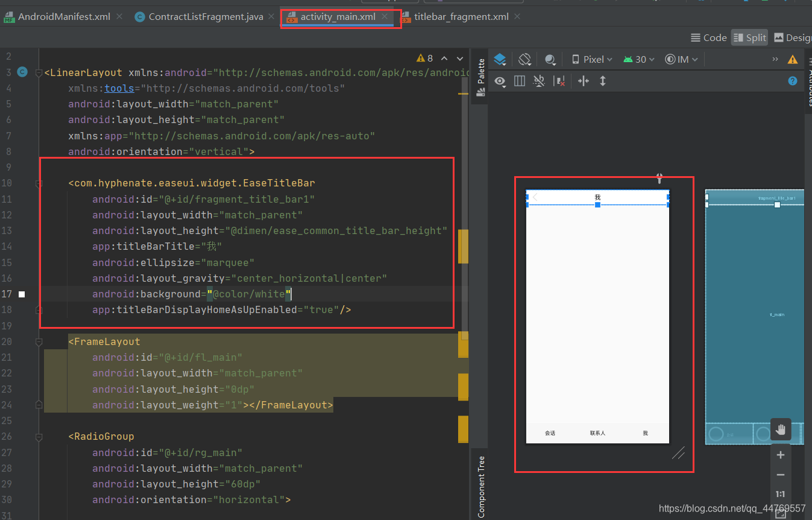Screen dimensions: 812x520
Task: Go to next highlighted error arrow
Action: (x=460, y=59)
